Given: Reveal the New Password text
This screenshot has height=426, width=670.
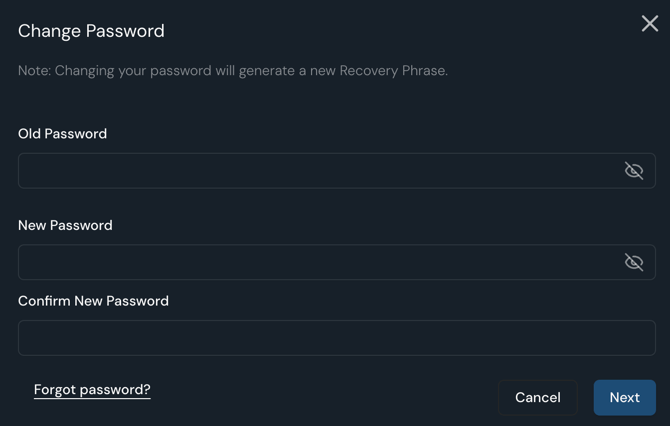Looking at the screenshot, I should pos(633,262).
